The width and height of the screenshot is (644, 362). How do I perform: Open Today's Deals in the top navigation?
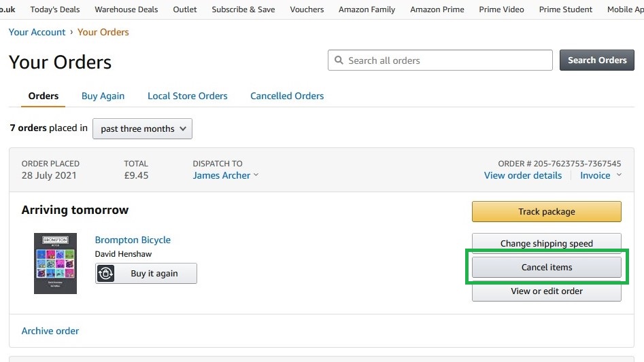55,10
